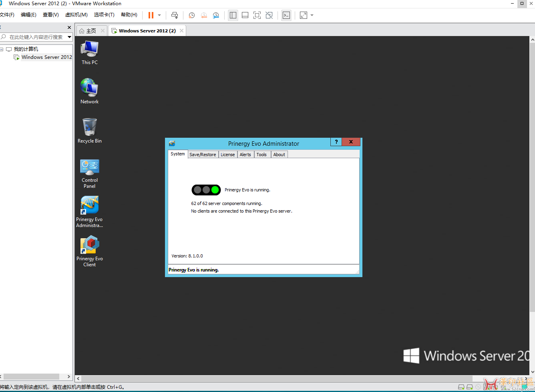Select the This PC desktop icon
This screenshot has width=535, height=392.
point(90,52)
